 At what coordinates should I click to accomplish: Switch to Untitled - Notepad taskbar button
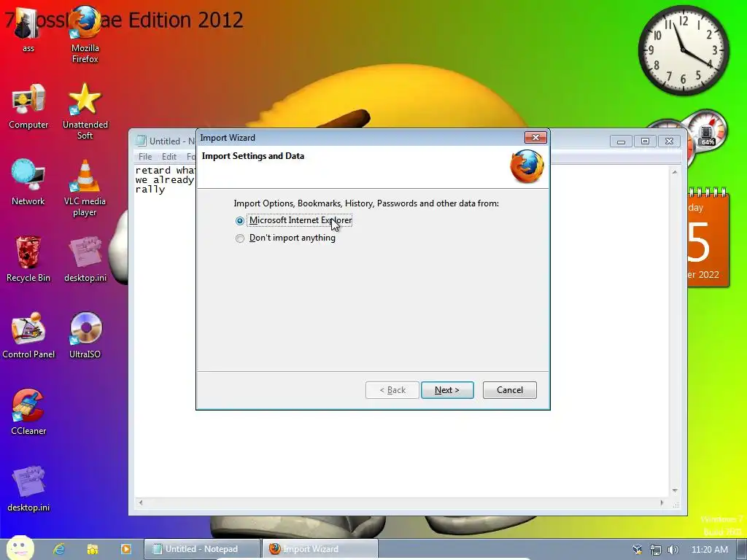(202, 549)
